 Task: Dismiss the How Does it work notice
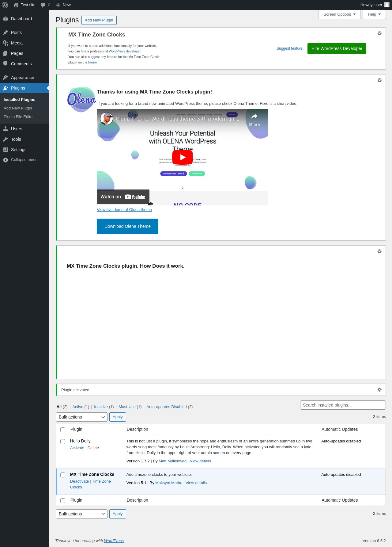(x=379, y=251)
